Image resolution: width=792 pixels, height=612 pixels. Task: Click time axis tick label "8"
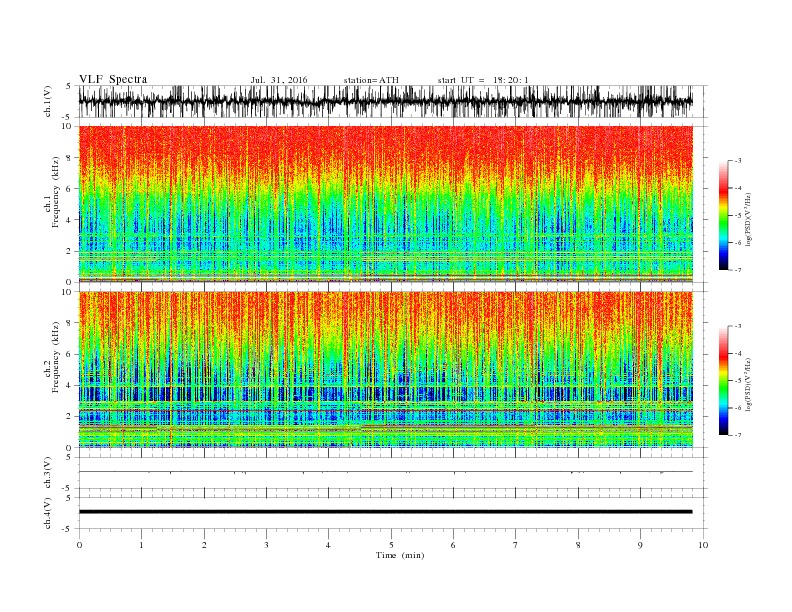578,545
